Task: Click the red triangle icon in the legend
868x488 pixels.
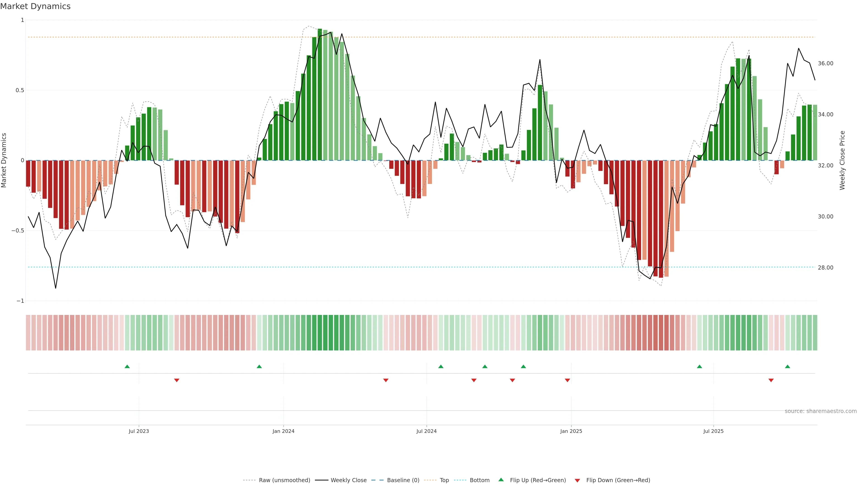Action: pyautogui.click(x=577, y=480)
